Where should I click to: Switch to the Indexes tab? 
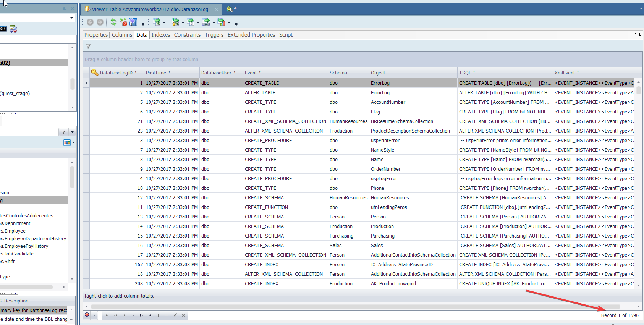(x=160, y=35)
